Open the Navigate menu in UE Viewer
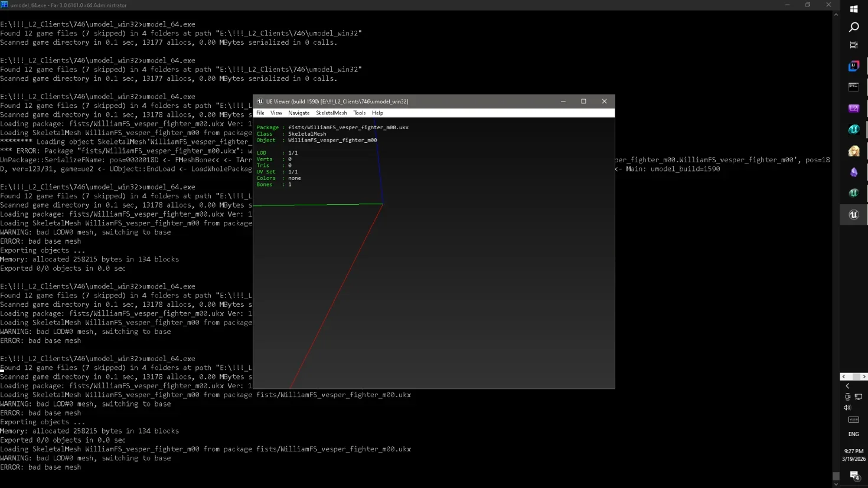This screenshot has width=868, height=488. coord(299,113)
